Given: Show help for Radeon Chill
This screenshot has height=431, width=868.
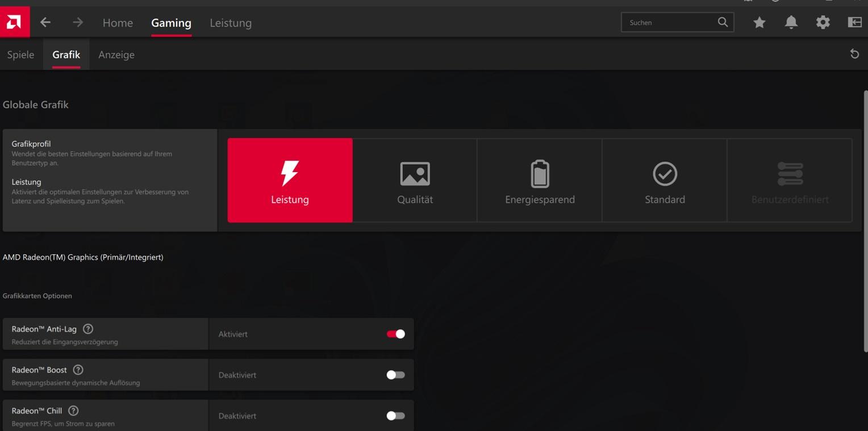Looking at the screenshot, I should pyautogui.click(x=73, y=411).
